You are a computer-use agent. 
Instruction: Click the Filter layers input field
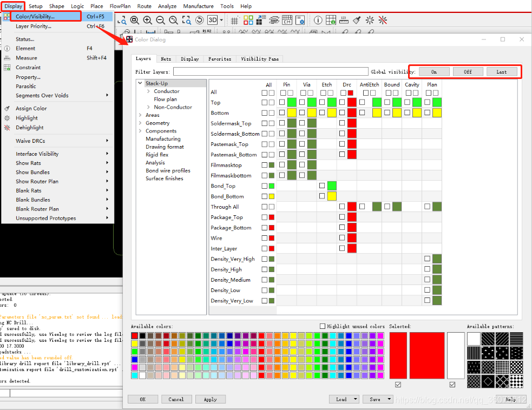click(271, 71)
